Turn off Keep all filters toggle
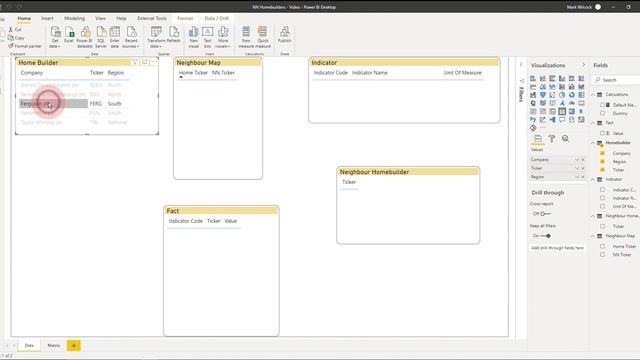The image size is (640, 360). click(545, 236)
